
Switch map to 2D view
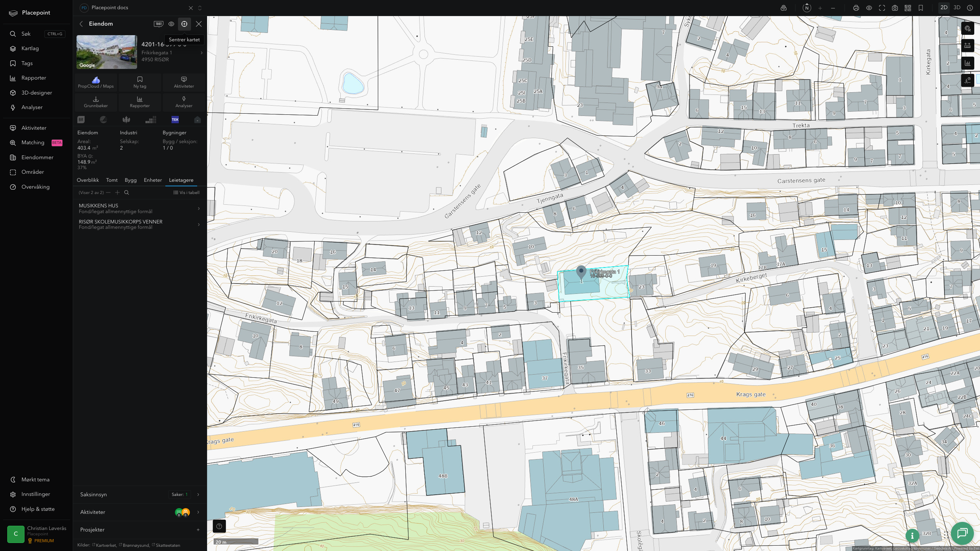click(944, 8)
